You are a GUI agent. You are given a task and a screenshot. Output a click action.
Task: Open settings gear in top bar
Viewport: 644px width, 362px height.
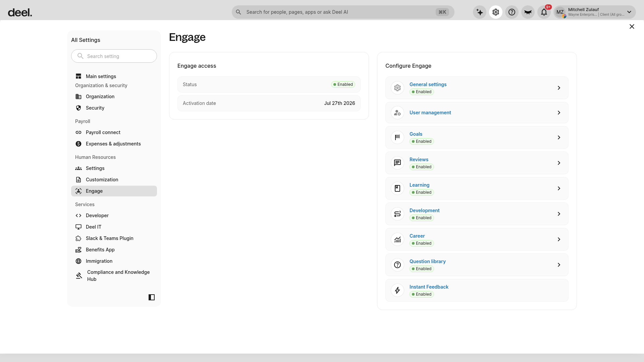click(496, 12)
